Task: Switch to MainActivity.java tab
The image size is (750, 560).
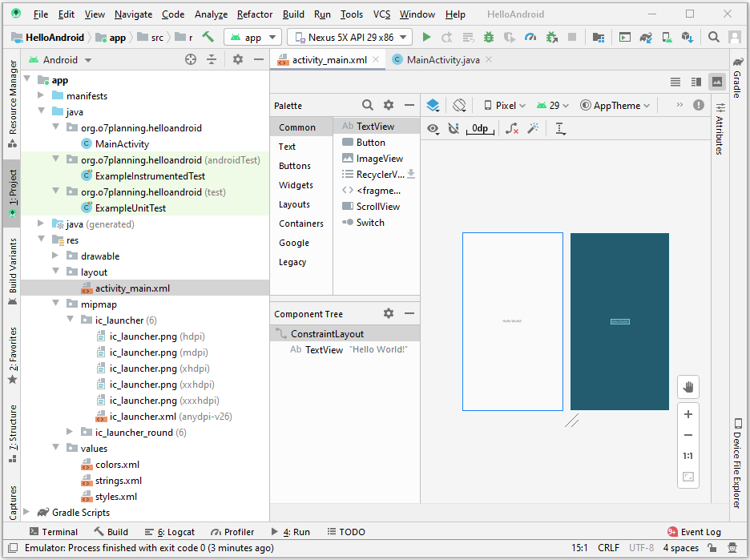Action: (442, 60)
